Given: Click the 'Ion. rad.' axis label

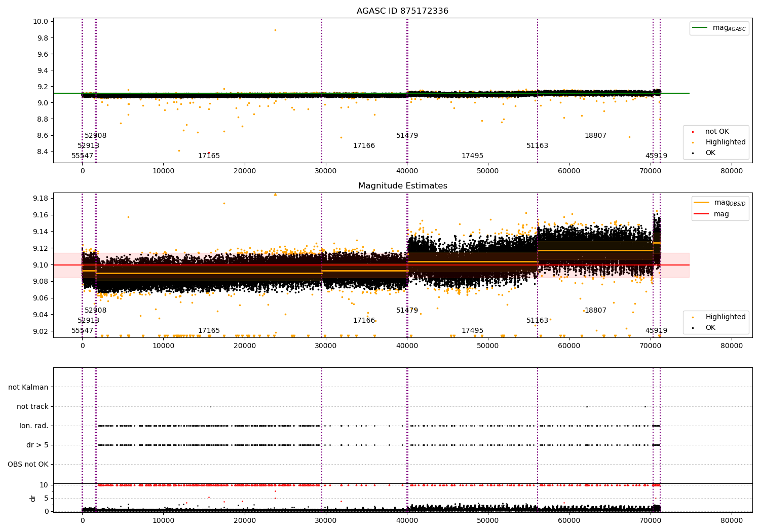Looking at the screenshot, I should click(34, 426).
